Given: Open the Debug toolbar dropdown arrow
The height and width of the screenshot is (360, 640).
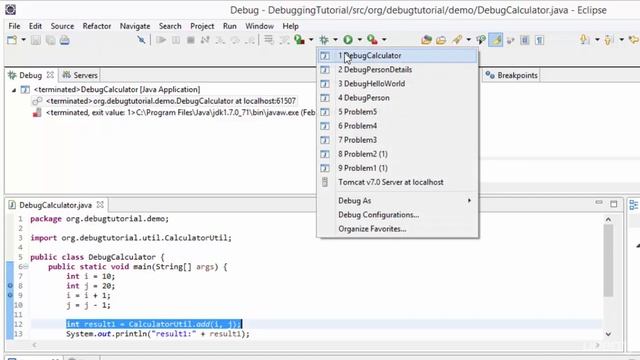Looking at the screenshot, I should (x=335, y=40).
